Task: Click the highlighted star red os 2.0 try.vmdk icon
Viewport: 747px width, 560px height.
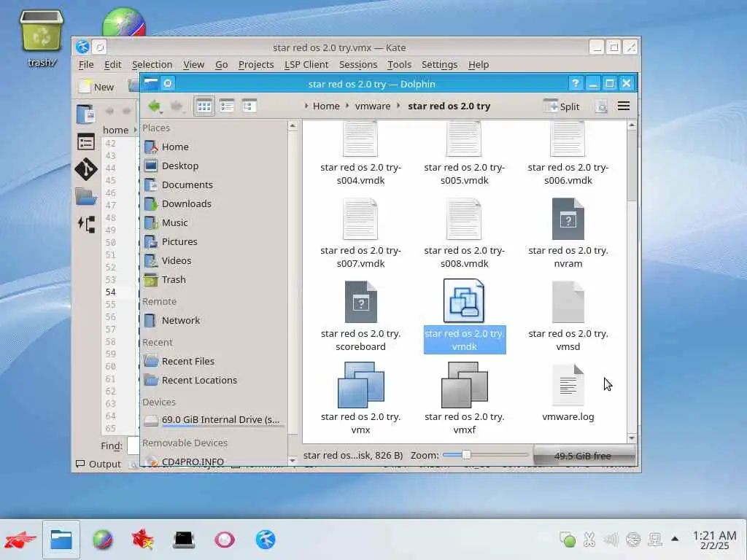Action: pyautogui.click(x=464, y=301)
